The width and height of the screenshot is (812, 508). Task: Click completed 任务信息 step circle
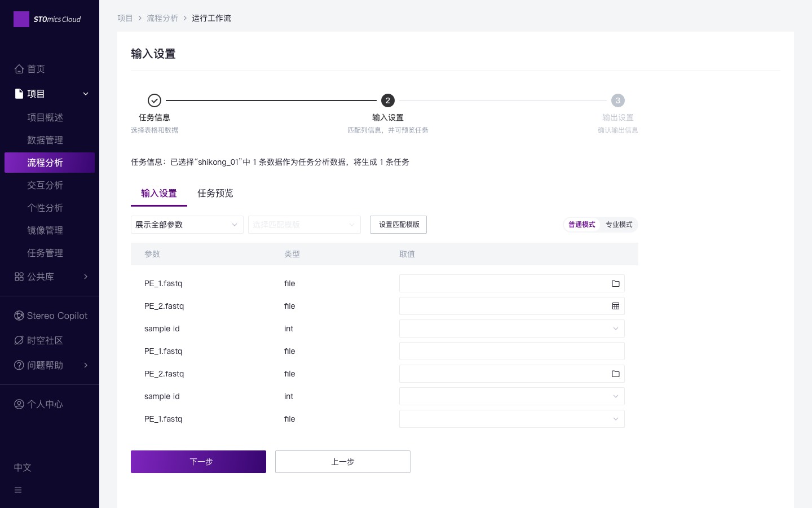pyautogui.click(x=155, y=100)
